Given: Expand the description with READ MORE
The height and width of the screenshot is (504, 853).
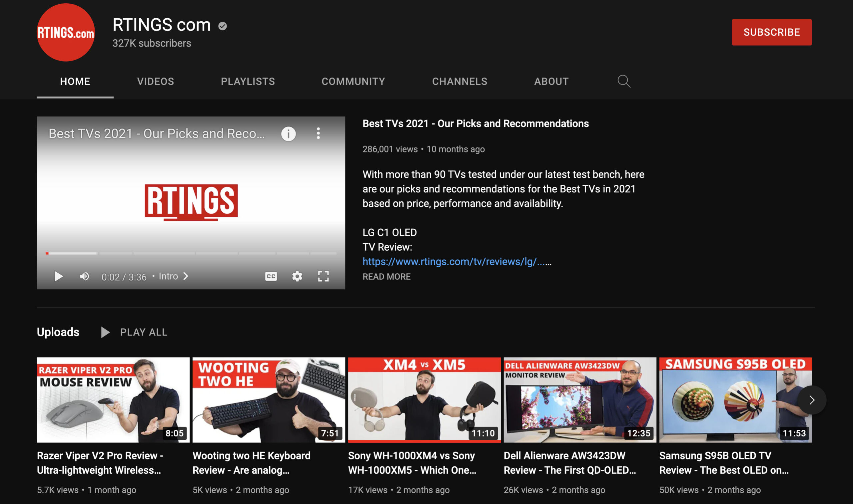Looking at the screenshot, I should coord(387,276).
